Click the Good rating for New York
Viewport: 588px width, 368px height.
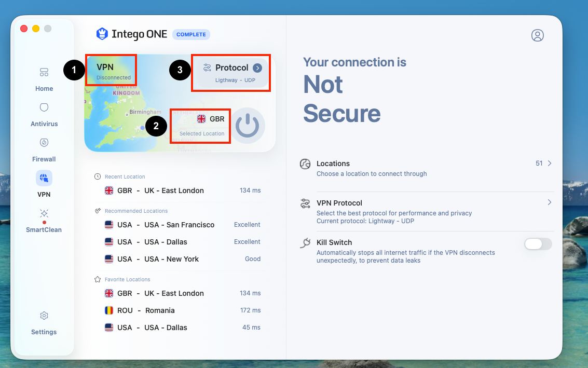click(x=253, y=259)
